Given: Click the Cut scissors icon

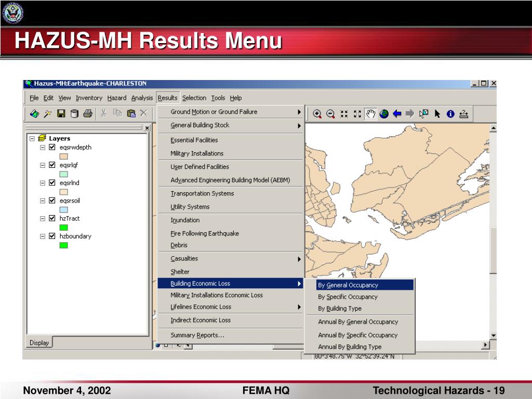Looking at the screenshot, I should [x=103, y=113].
